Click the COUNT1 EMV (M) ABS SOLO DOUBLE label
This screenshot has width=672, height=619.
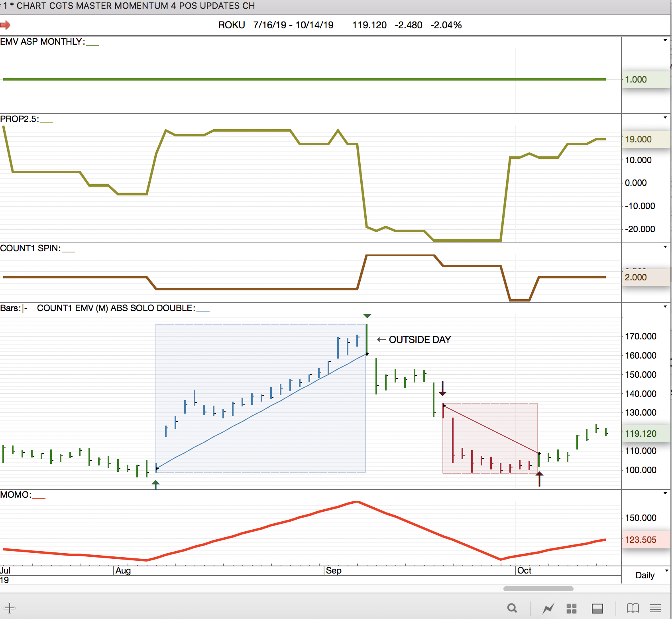point(116,308)
